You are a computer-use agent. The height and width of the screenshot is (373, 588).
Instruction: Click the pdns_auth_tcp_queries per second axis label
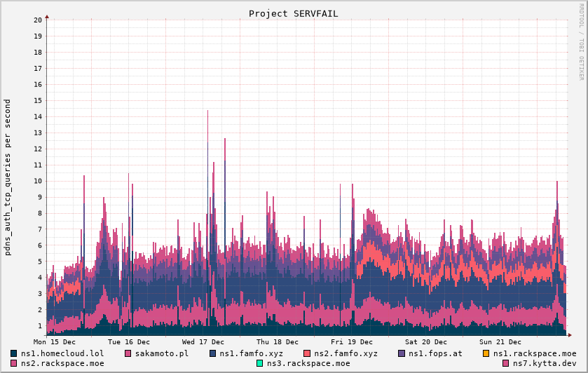pos(8,177)
